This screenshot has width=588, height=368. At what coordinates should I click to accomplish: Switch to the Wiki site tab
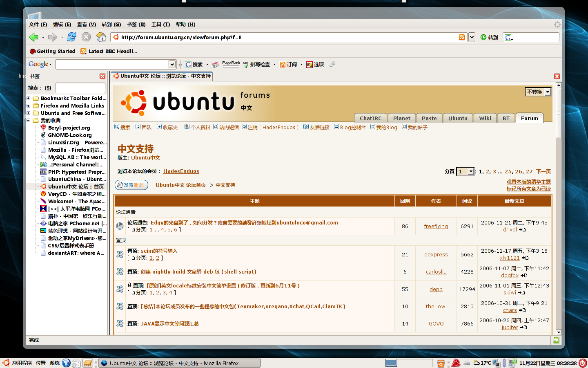[x=485, y=118]
